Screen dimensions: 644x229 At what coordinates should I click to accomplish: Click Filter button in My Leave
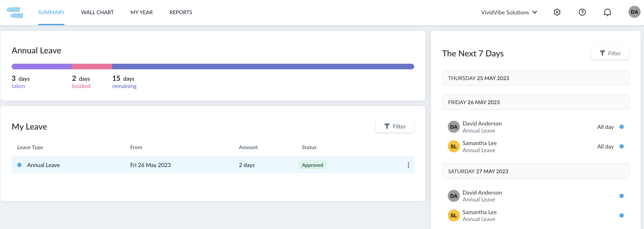click(x=395, y=127)
